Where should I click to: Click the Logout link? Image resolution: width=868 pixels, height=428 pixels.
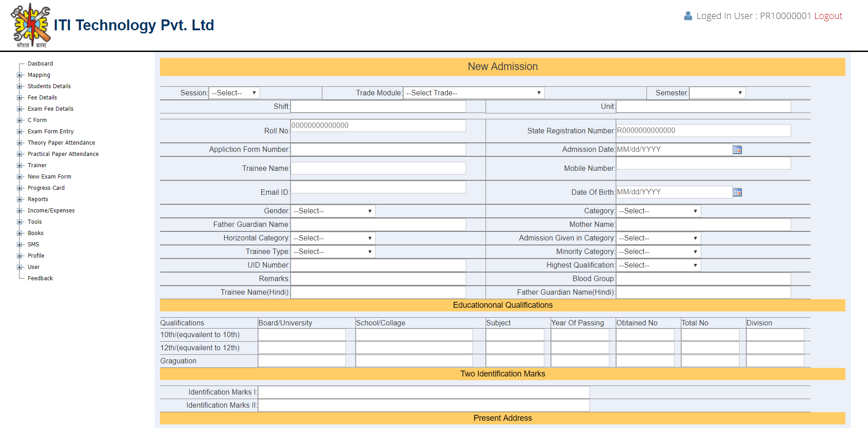tap(828, 16)
